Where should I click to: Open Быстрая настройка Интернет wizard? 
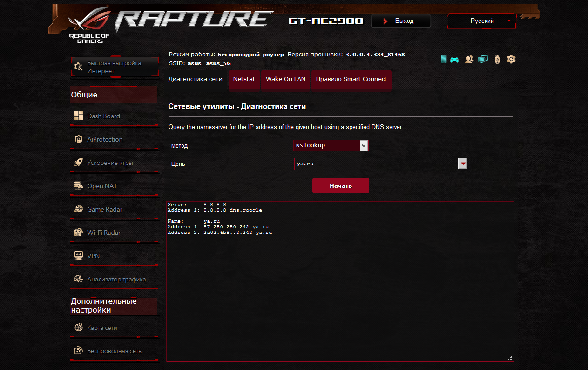114,67
